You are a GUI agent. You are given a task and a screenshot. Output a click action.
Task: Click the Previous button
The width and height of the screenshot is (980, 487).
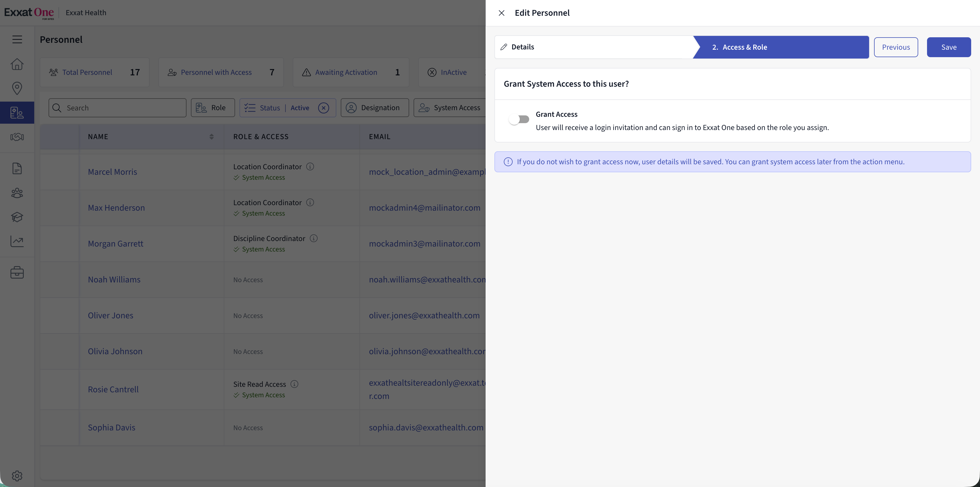click(896, 47)
